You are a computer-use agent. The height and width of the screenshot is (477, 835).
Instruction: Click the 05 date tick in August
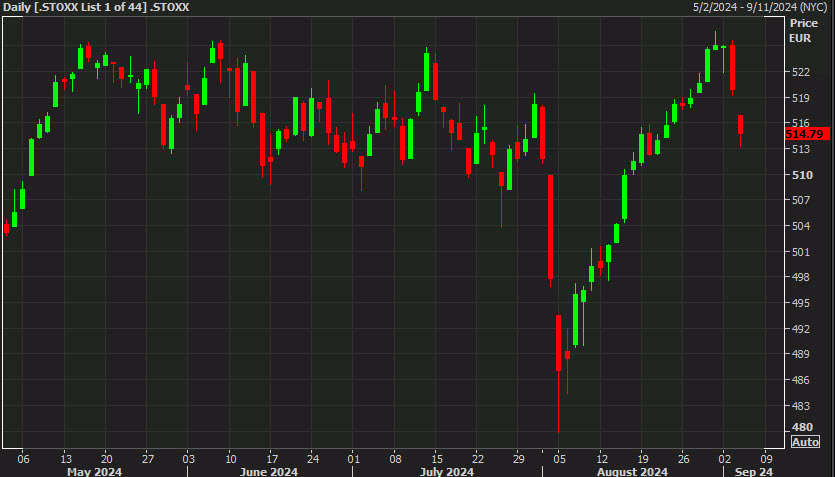559,459
